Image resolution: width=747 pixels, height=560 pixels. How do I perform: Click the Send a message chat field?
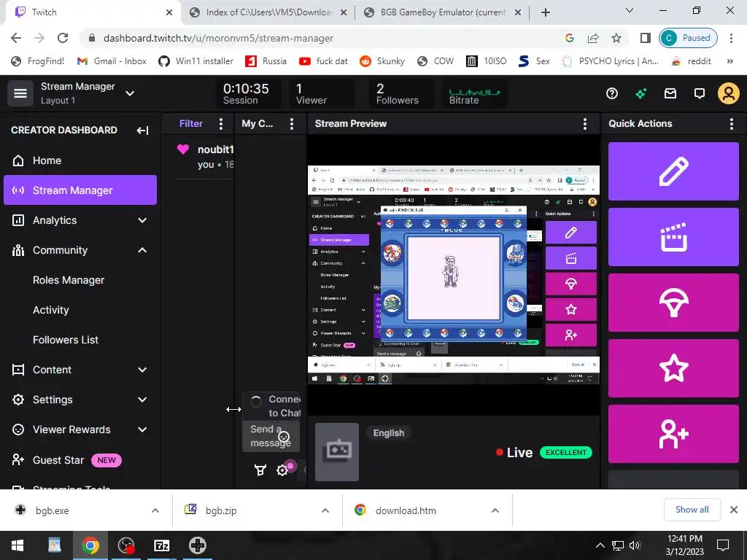coord(271,436)
